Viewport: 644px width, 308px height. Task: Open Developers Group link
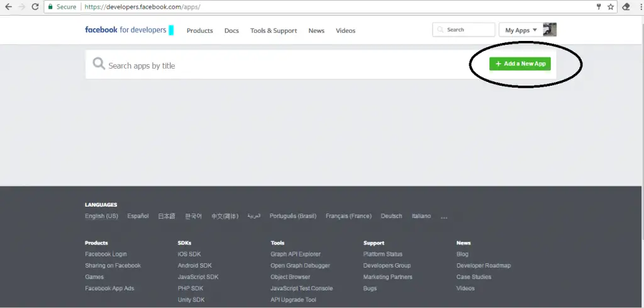pos(387,266)
